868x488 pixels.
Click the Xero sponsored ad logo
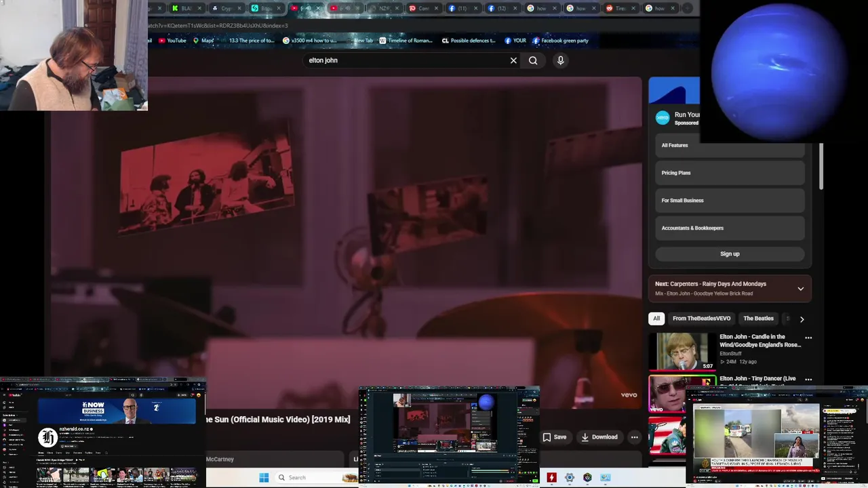(x=663, y=118)
